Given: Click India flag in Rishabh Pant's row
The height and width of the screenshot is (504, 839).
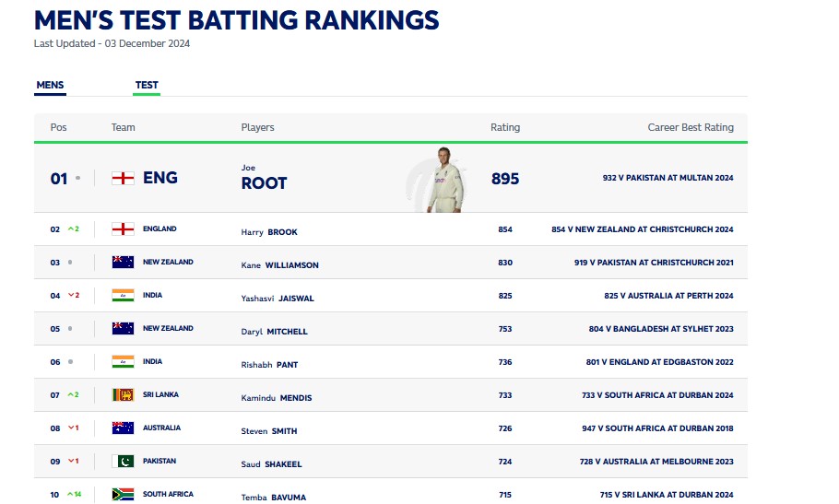Looking at the screenshot, I should point(123,362).
